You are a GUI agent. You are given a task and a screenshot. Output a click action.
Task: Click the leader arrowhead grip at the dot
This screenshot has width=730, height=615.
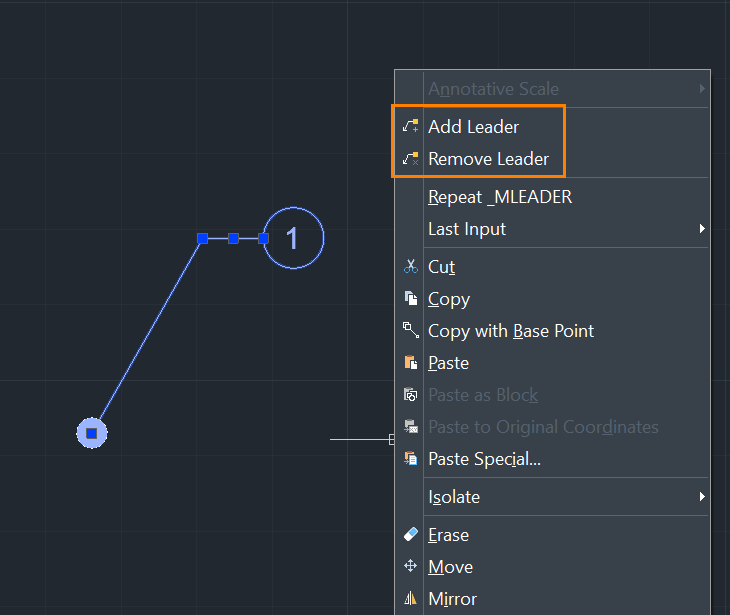click(x=92, y=433)
